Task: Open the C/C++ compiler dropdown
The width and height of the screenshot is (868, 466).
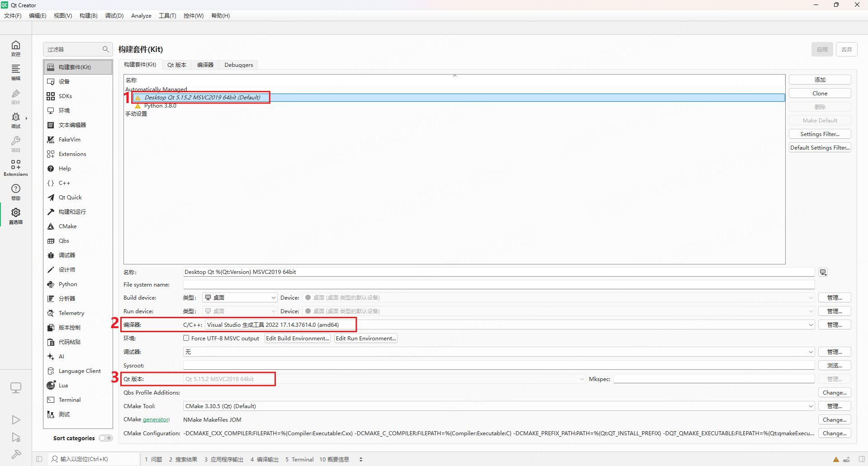Action: click(510, 325)
